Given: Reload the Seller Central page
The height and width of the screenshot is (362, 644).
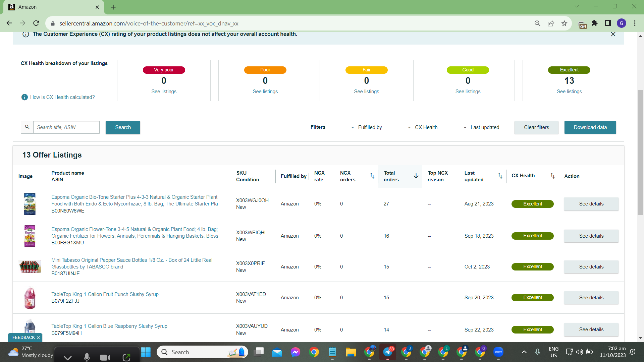Looking at the screenshot, I should 36,23.
